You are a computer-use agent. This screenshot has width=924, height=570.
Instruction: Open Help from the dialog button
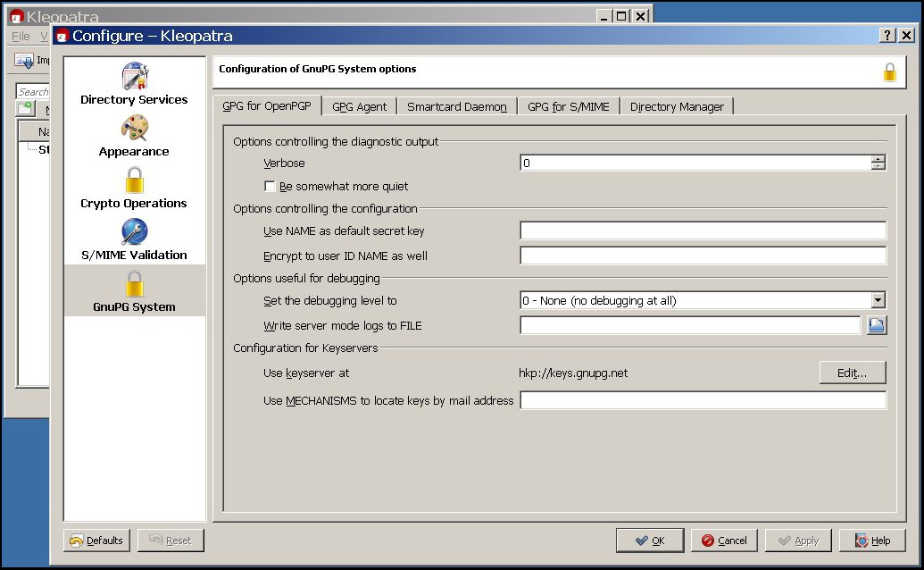(872, 541)
